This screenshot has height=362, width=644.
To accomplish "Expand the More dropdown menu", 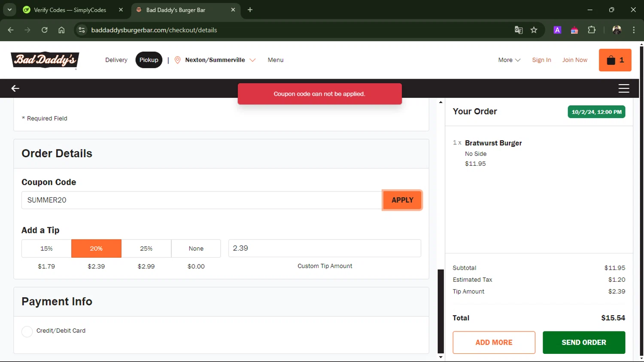I will point(509,60).
